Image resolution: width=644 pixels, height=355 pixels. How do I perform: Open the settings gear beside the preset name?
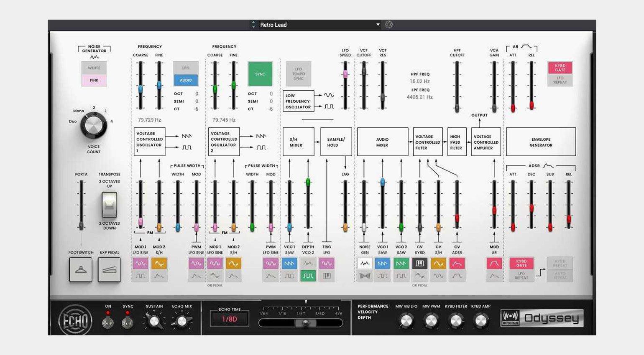(388, 25)
